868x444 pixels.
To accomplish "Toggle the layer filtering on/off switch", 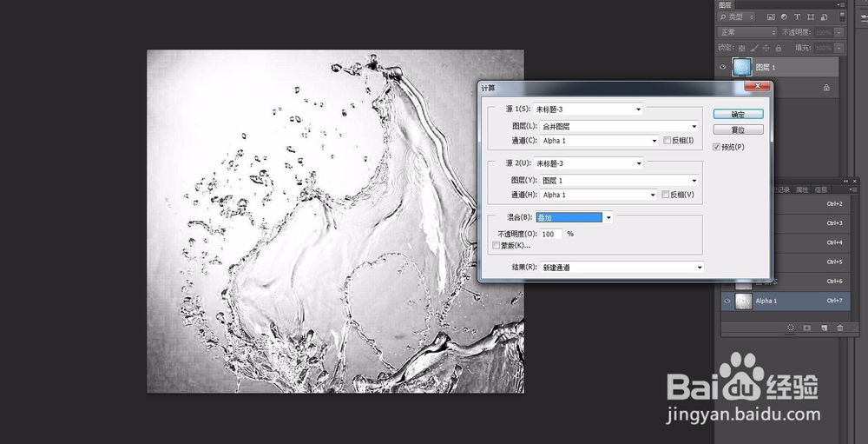I will [x=842, y=17].
